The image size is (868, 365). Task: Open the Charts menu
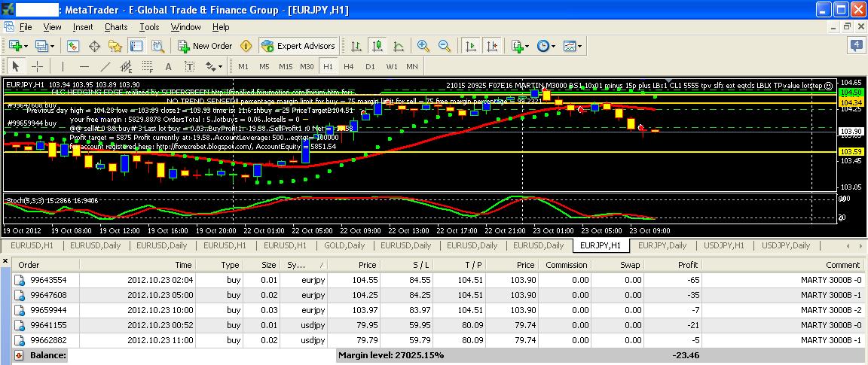tap(116, 27)
